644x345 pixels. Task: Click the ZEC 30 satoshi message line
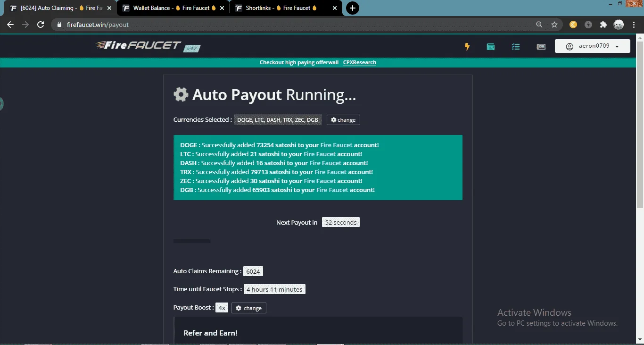(271, 181)
